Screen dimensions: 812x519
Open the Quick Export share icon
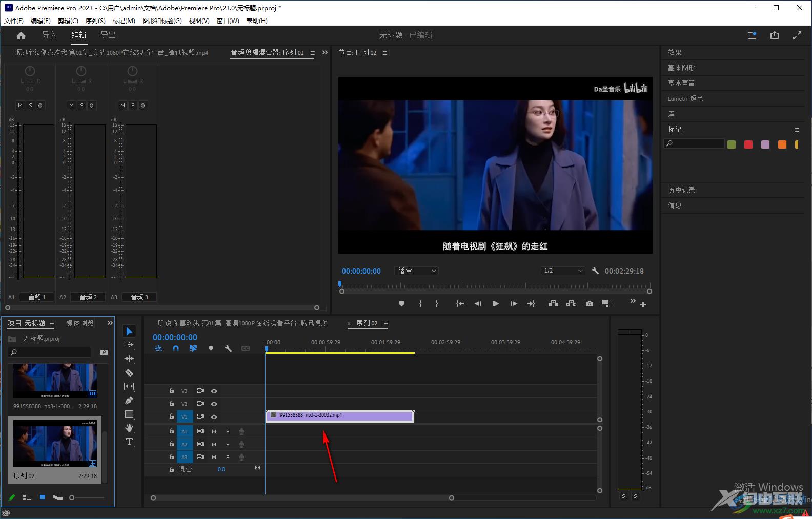pyautogui.click(x=775, y=35)
